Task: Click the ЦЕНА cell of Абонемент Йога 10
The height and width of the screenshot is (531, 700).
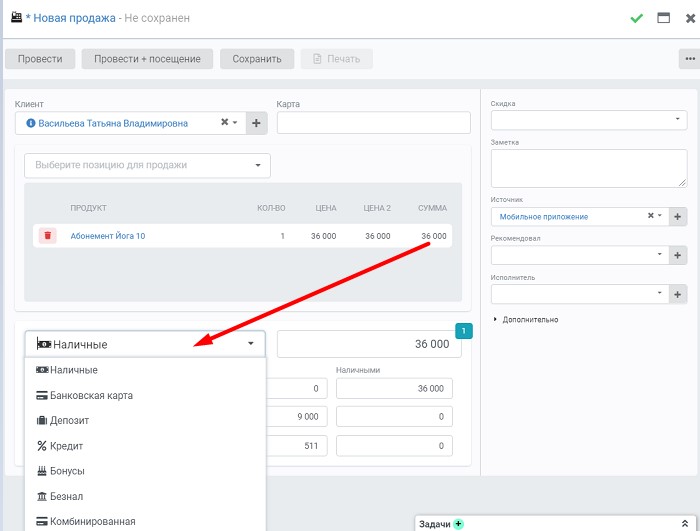Action: coord(323,236)
